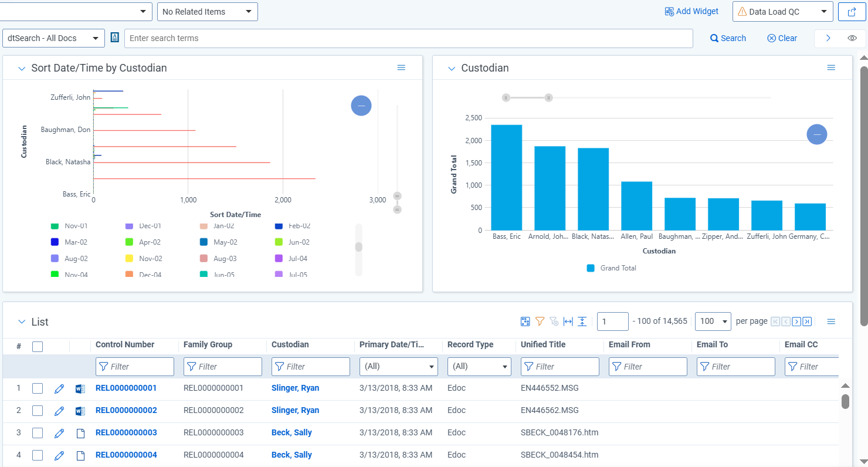Click the Add Widget button
868x467 pixels.
[691, 11]
